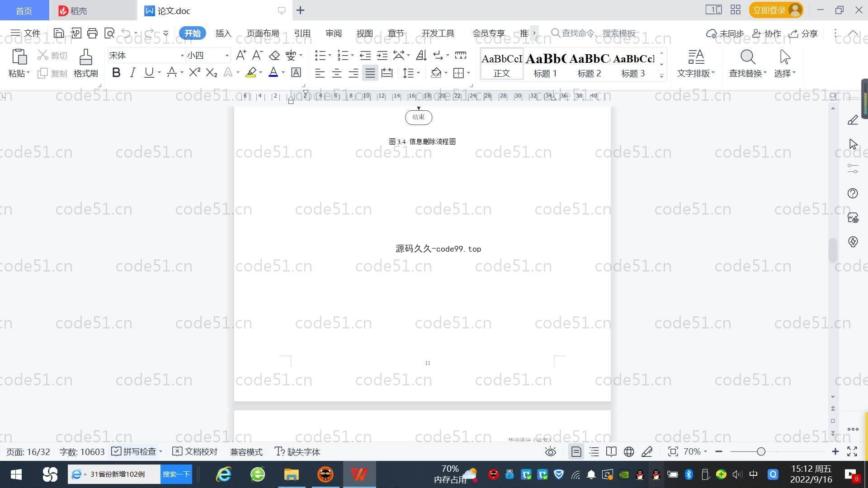Open the 70% zoom level dropdown
The width and height of the screenshot is (868, 488).
695,452
